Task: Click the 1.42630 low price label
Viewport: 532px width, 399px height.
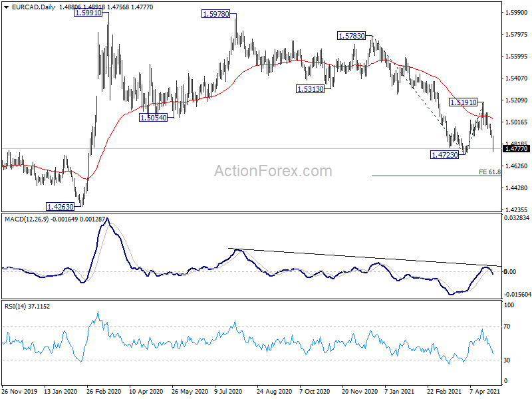Action: tap(60, 207)
